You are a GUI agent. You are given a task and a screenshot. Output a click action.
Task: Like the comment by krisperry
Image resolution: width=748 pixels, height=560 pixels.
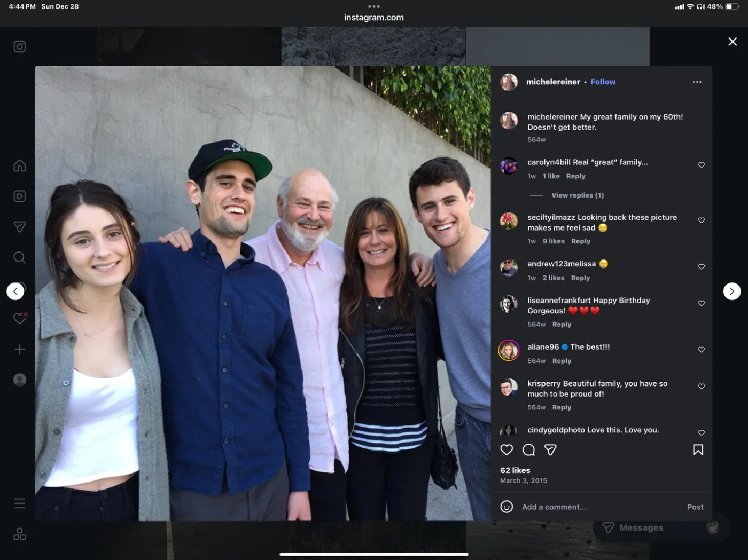[702, 387]
